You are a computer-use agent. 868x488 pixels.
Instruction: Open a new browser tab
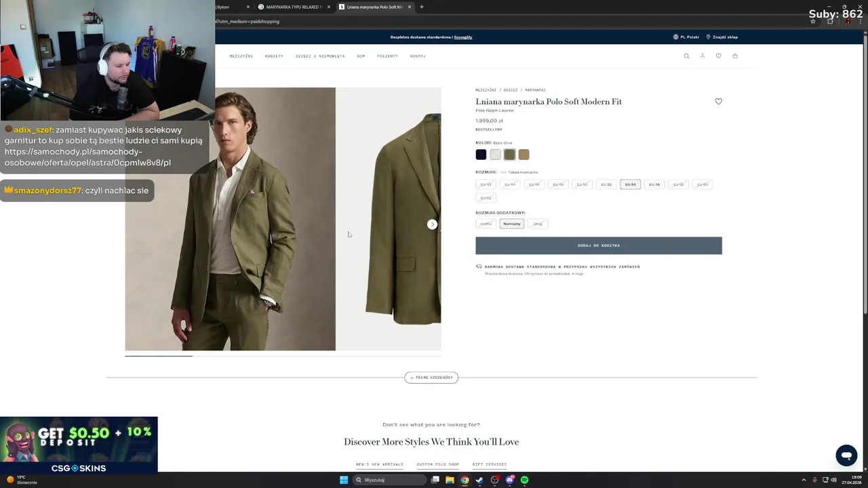click(x=422, y=7)
